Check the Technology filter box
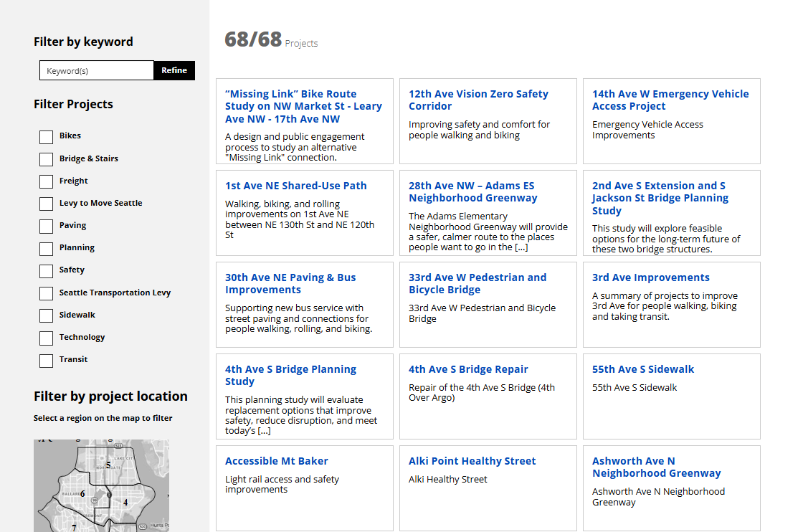Viewport: 803px width, 532px height. [46, 338]
